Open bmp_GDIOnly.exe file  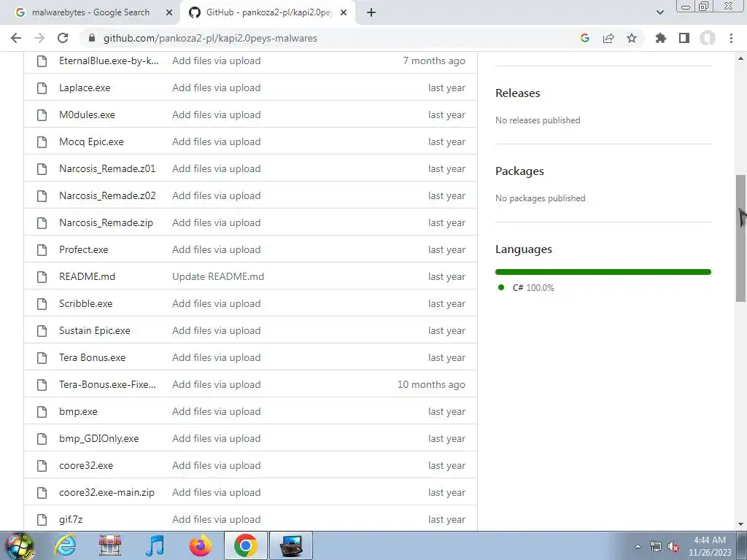(99, 438)
